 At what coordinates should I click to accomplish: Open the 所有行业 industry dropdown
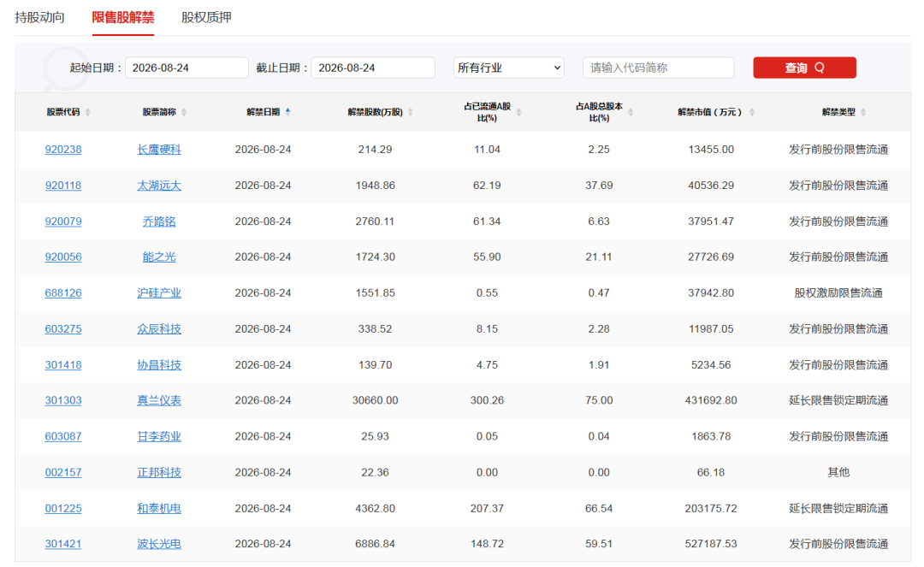point(508,68)
